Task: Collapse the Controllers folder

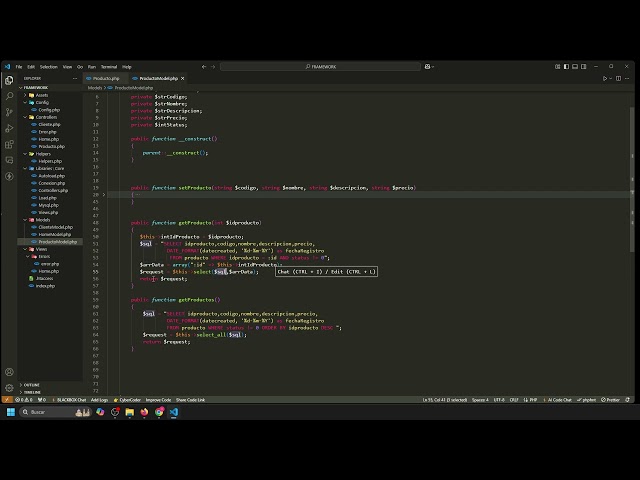Action: click(25, 117)
